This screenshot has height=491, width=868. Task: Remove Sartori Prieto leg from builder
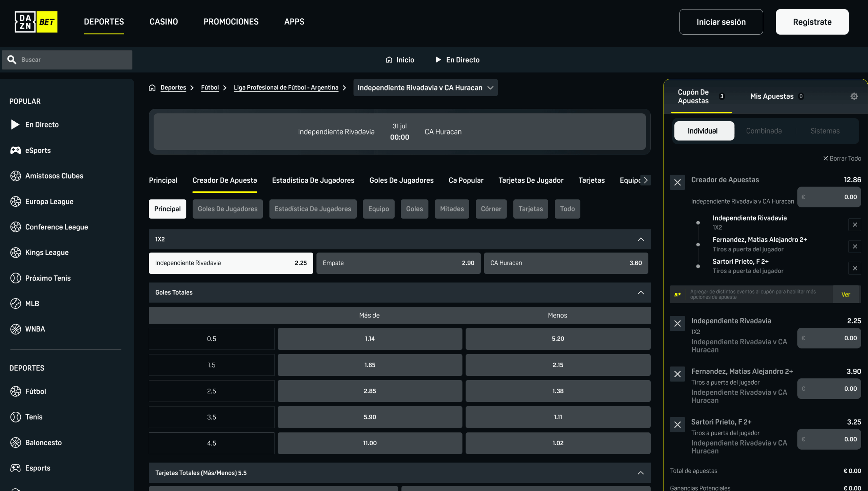(855, 268)
